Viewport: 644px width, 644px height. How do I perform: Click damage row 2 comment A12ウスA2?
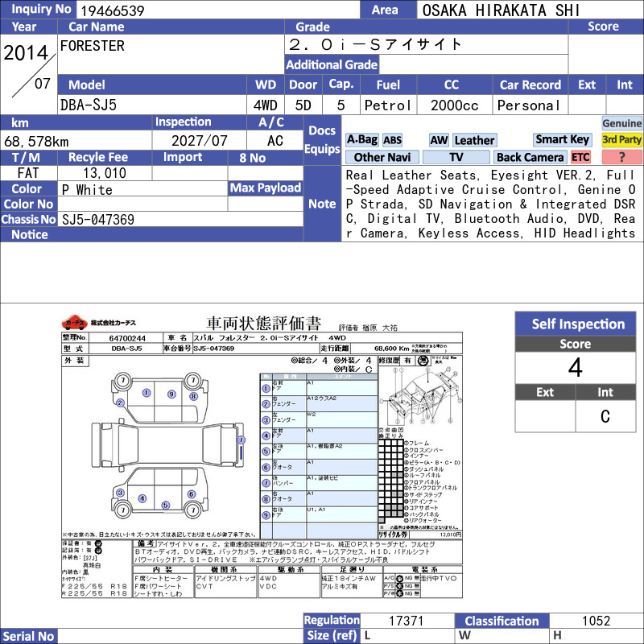point(321,398)
